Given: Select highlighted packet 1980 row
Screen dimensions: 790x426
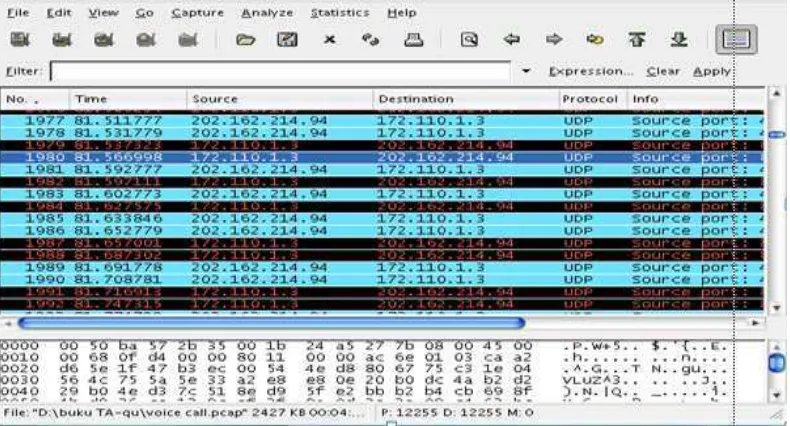Looking at the screenshot, I should click(x=382, y=158).
